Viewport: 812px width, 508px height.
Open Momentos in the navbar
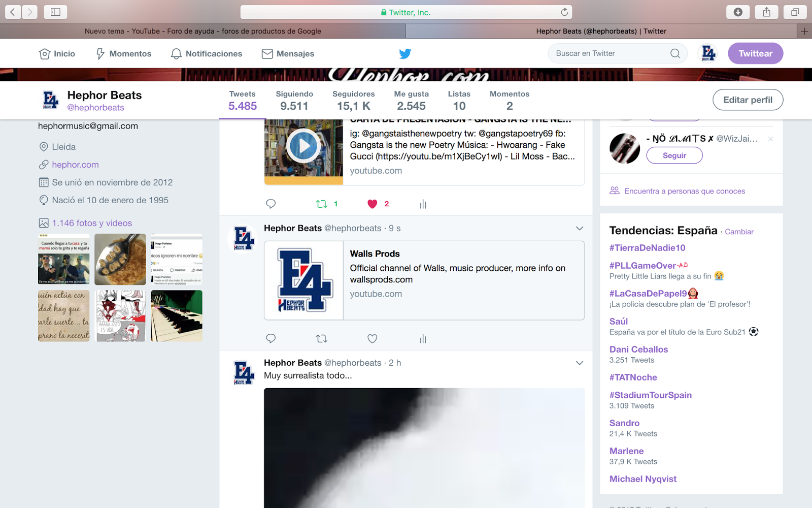(x=123, y=54)
